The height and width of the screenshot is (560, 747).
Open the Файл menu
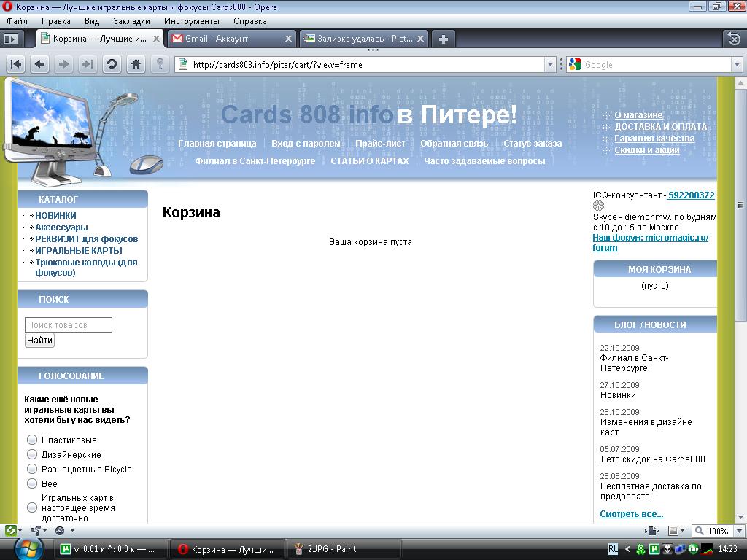coord(18,21)
